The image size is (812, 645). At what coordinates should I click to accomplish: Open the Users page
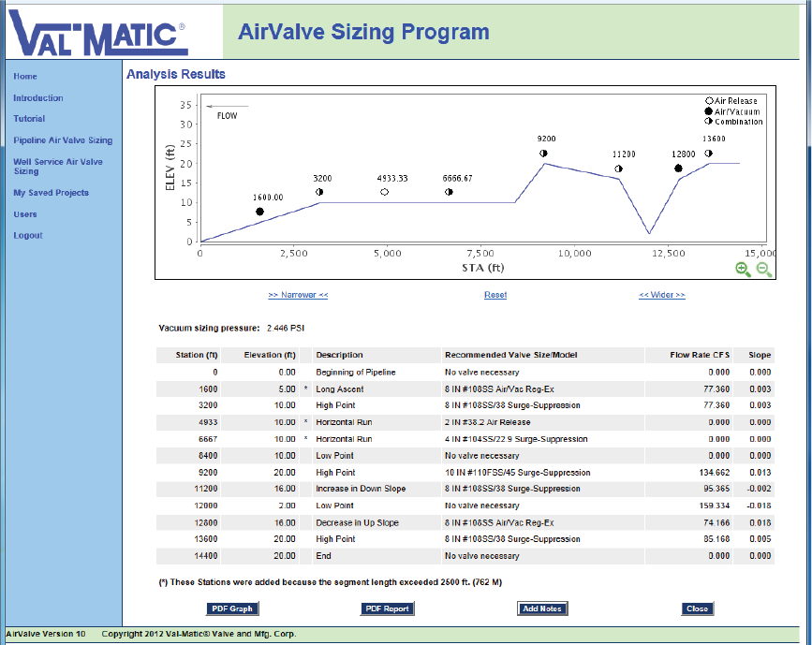click(x=25, y=213)
